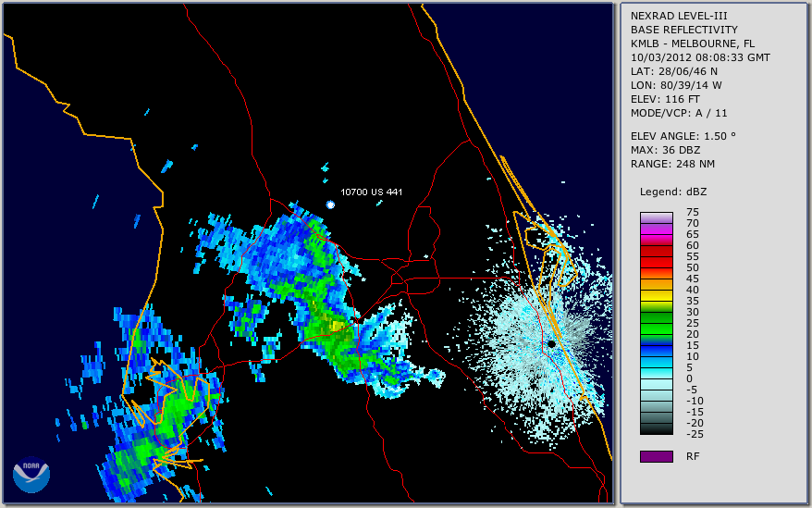812x508 pixels.
Task: Click the black -25 dBZ legend color band
Action: 656,429
